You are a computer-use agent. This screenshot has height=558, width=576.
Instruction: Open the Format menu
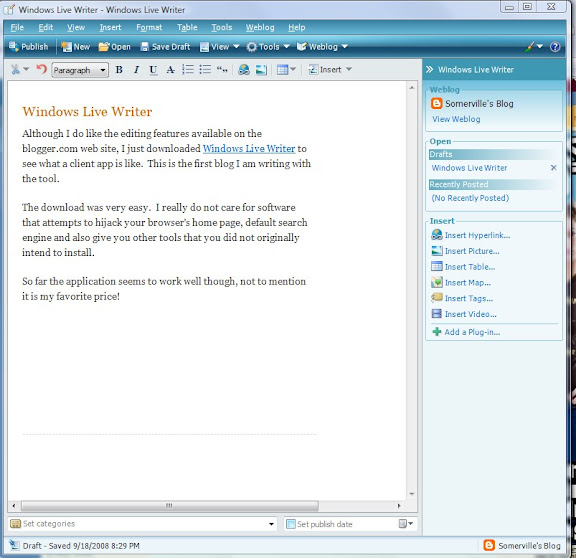tap(149, 28)
